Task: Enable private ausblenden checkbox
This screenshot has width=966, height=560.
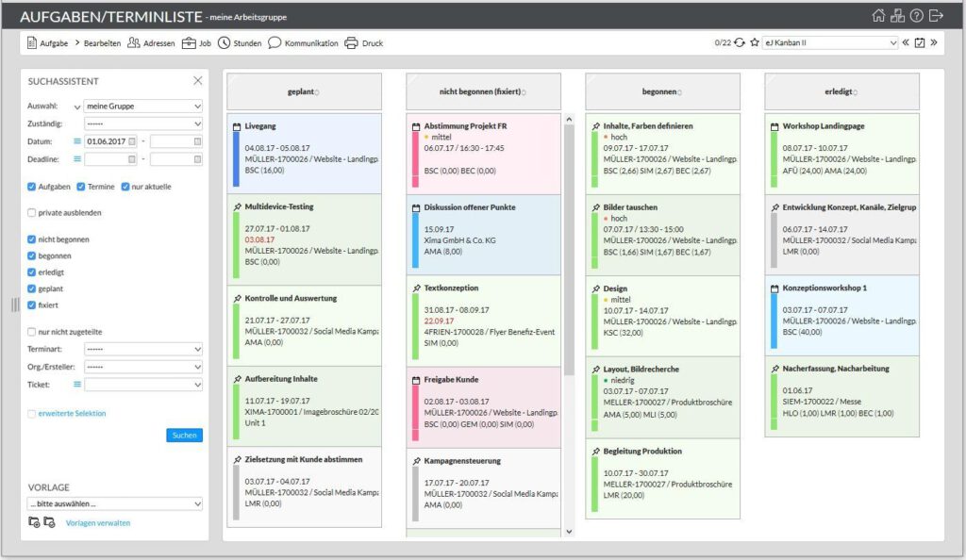Action: [x=31, y=213]
